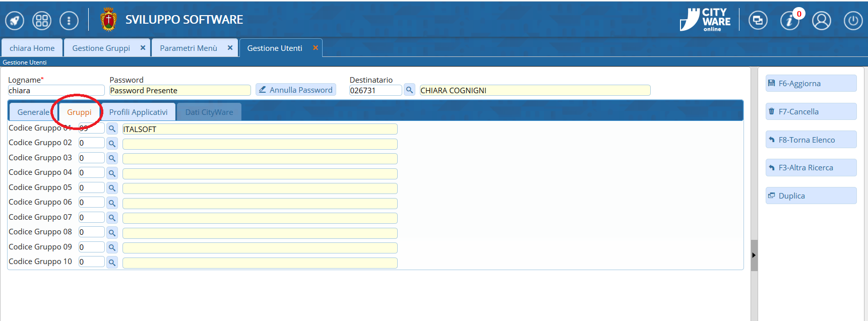Search Destinatario with magnifier icon
The width and height of the screenshot is (868, 321).
[409, 90]
